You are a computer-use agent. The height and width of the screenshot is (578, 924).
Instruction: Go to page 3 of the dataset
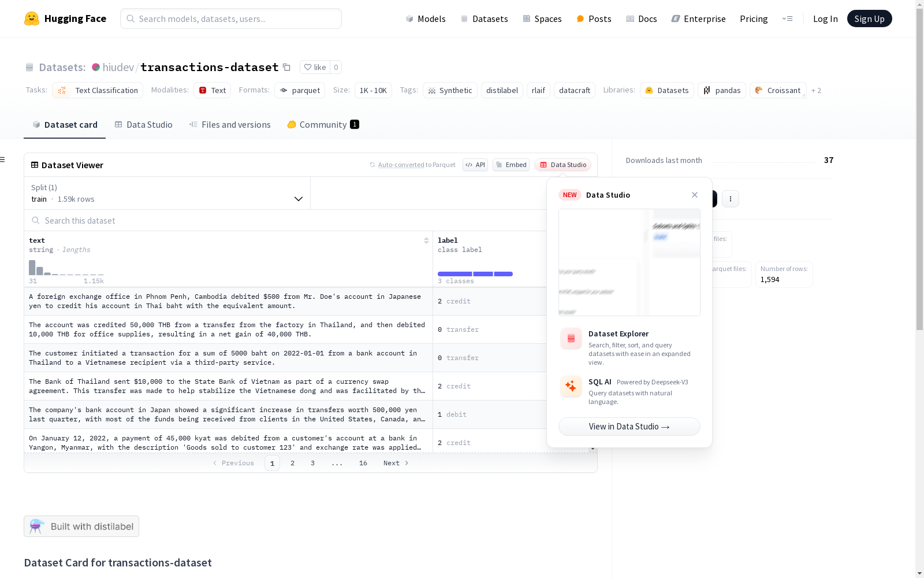coord(313,463)
